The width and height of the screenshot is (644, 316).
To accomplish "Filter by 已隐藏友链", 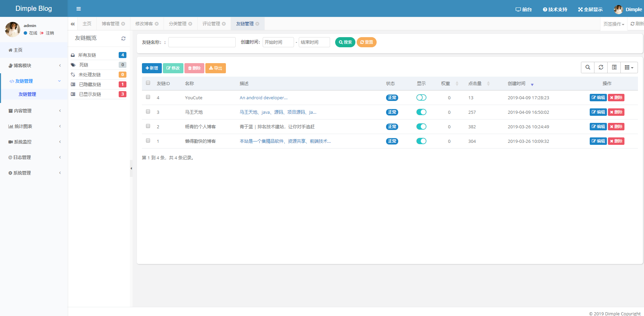I will [x=98, y=84].
